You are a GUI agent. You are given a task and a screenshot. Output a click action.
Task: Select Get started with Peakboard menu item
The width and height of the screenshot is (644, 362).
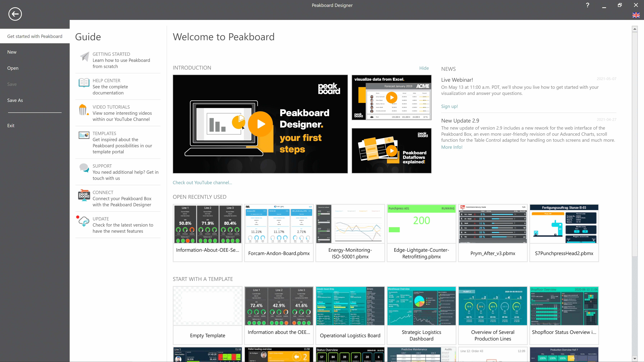(x=35, y=36)
